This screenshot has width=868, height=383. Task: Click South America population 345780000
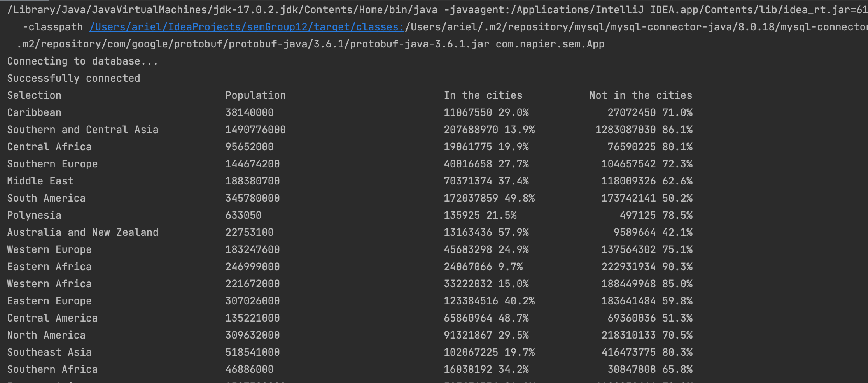tap(253, 198)
